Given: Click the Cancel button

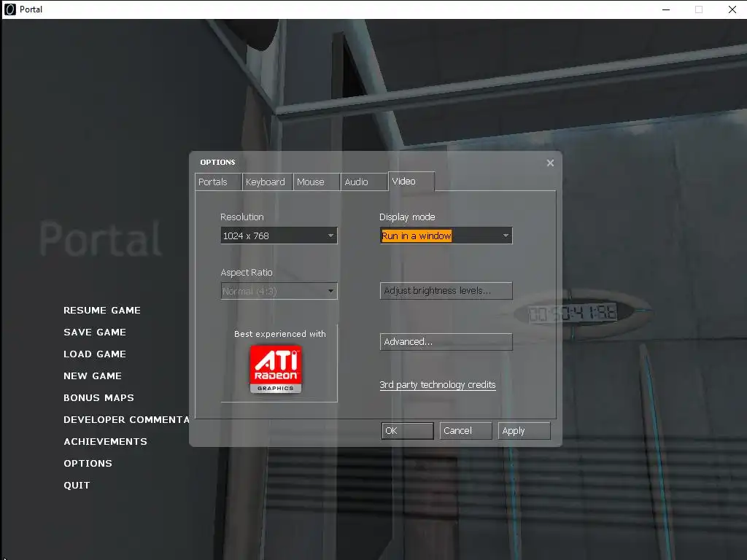Looking at the screenshot, I should (466, 431).
